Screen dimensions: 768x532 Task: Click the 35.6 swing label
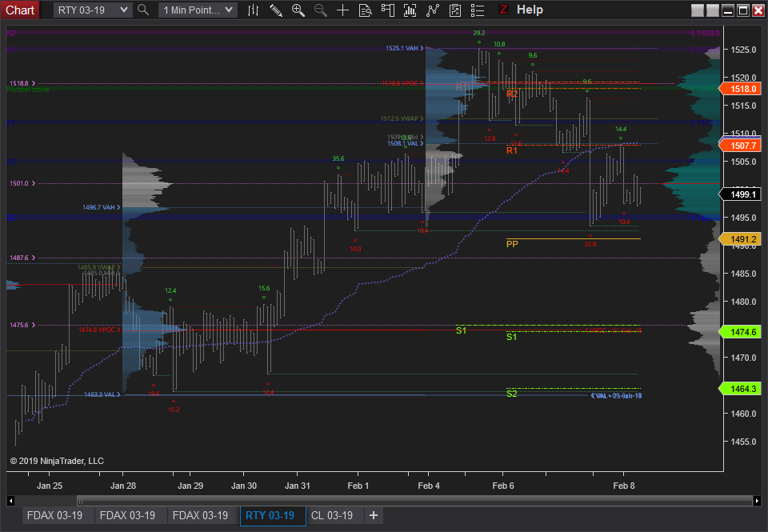click(x=338, y=158)
